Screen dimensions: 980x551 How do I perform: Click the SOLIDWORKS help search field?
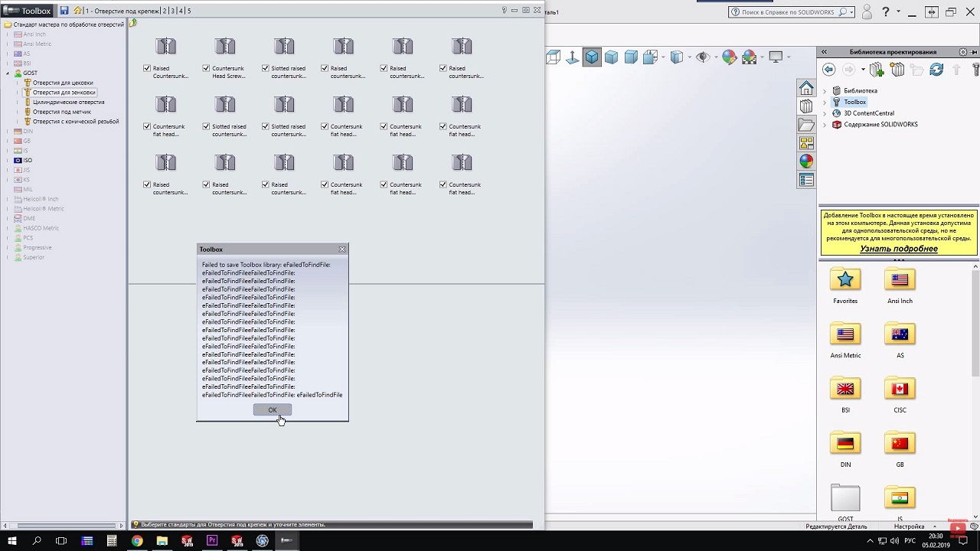click(789, 12)
